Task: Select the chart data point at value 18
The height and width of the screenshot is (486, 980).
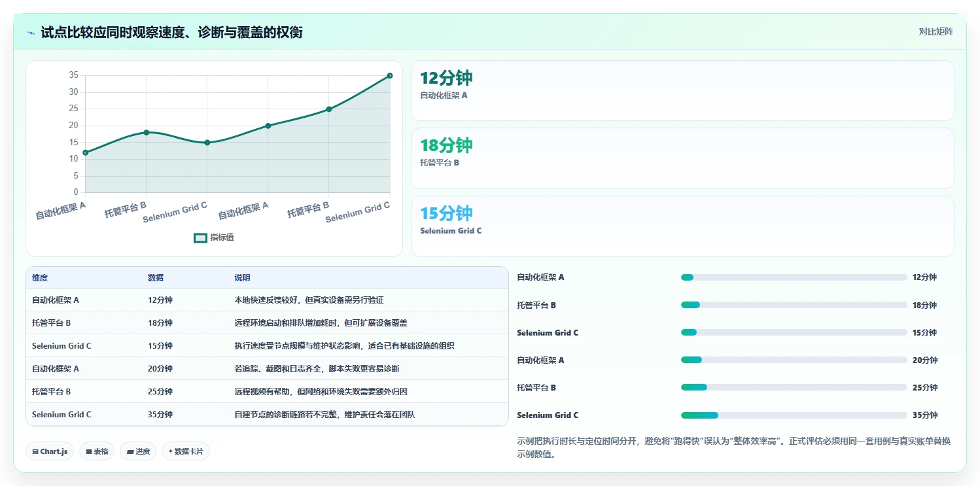Action: (146, 132)
